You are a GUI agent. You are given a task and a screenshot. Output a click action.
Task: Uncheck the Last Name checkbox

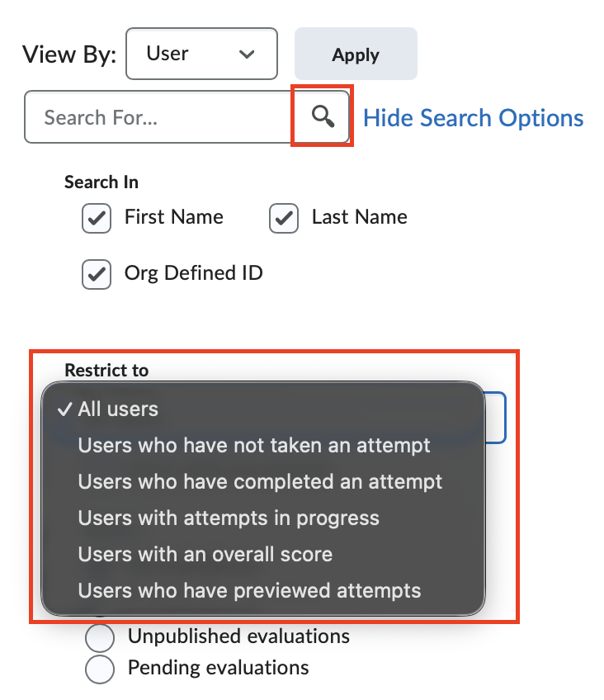click(x=284, y=218)
